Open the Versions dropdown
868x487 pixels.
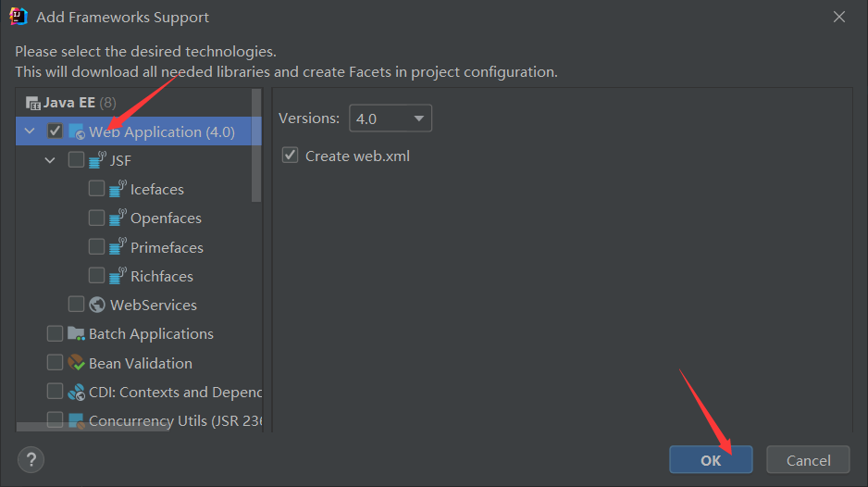click(x=390, y=119)
